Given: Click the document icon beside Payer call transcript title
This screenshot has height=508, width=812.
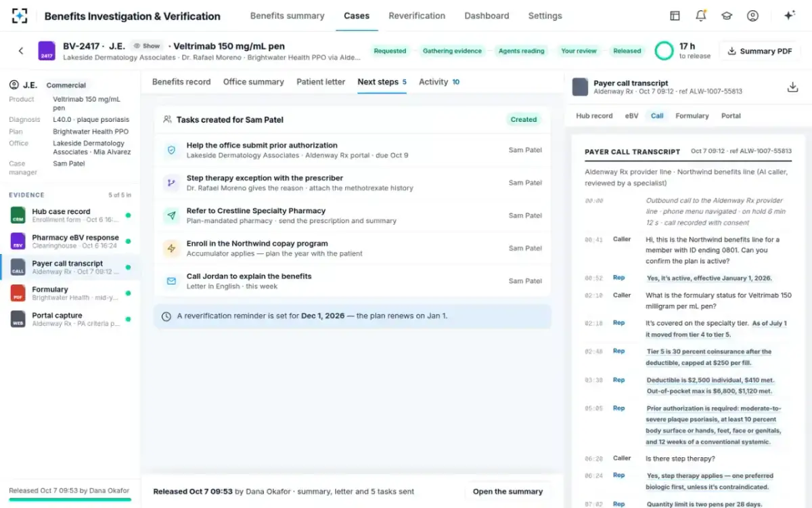Looking at the screenshot, I should (x=580, y=87).
